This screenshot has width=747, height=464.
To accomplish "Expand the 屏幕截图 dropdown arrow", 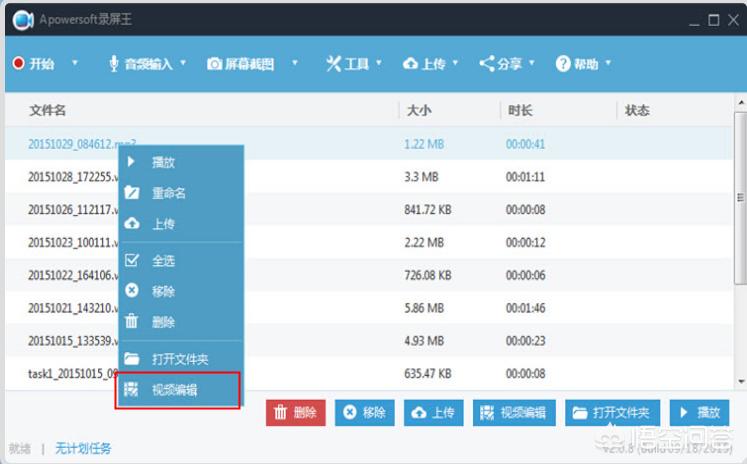I will click(295, 62).
